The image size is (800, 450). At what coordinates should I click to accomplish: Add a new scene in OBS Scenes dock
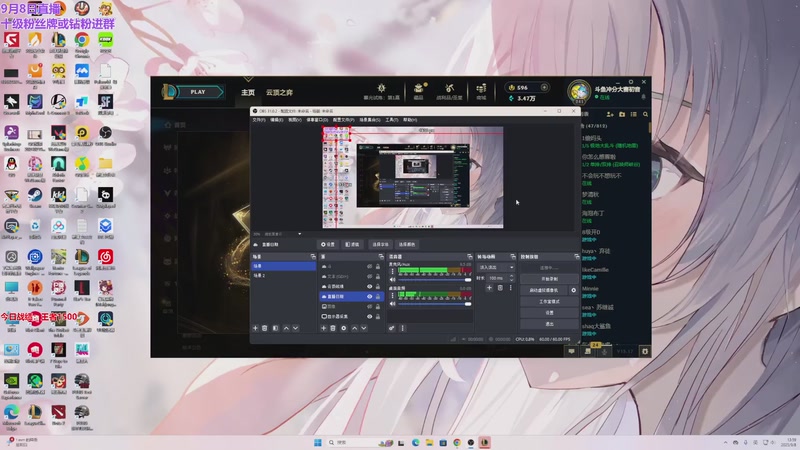coord(256,328)
